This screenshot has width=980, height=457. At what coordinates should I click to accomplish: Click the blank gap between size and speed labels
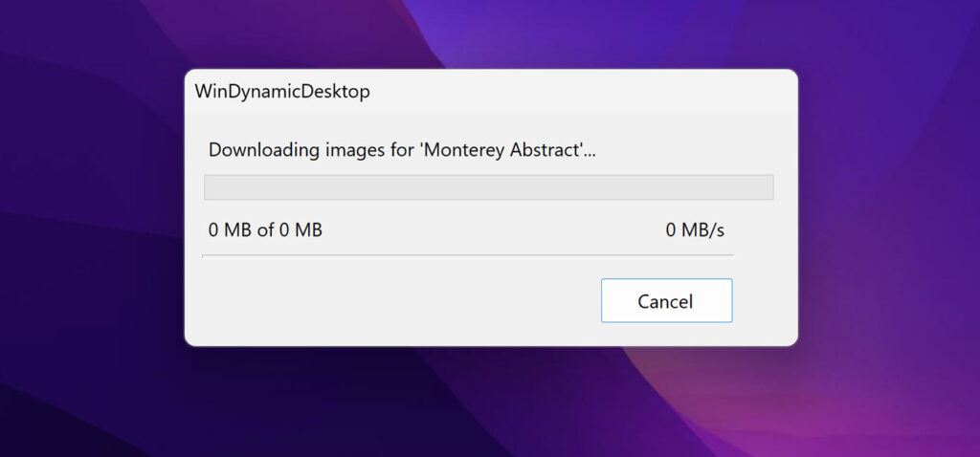click(494, 230)
